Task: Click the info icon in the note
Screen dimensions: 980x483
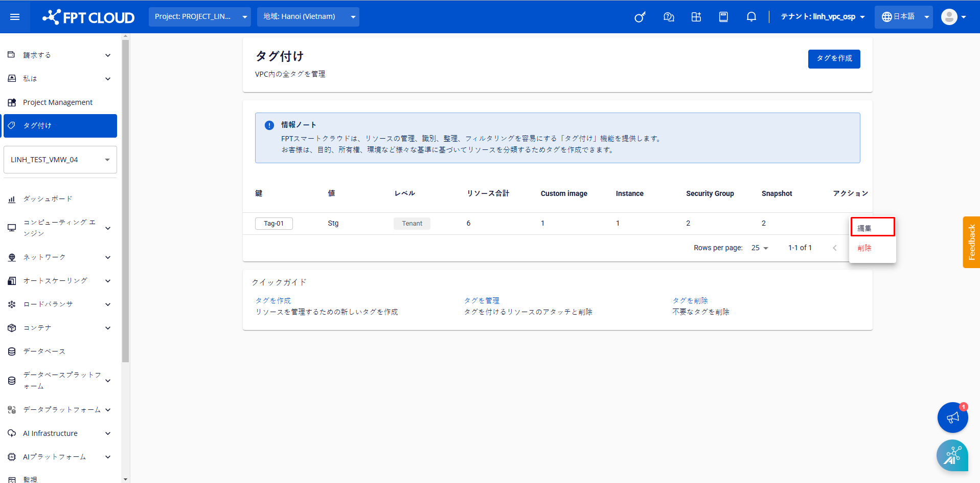Action: point(269,125)
